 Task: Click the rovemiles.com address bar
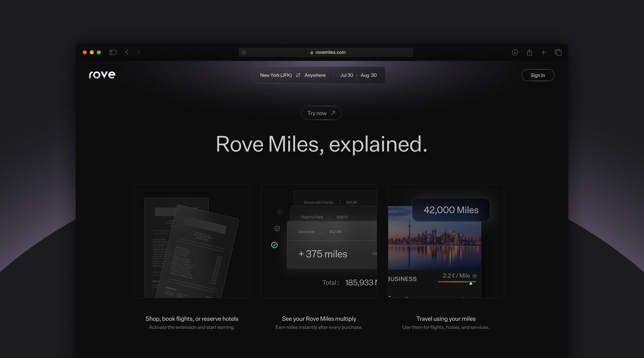click(326, 52)
